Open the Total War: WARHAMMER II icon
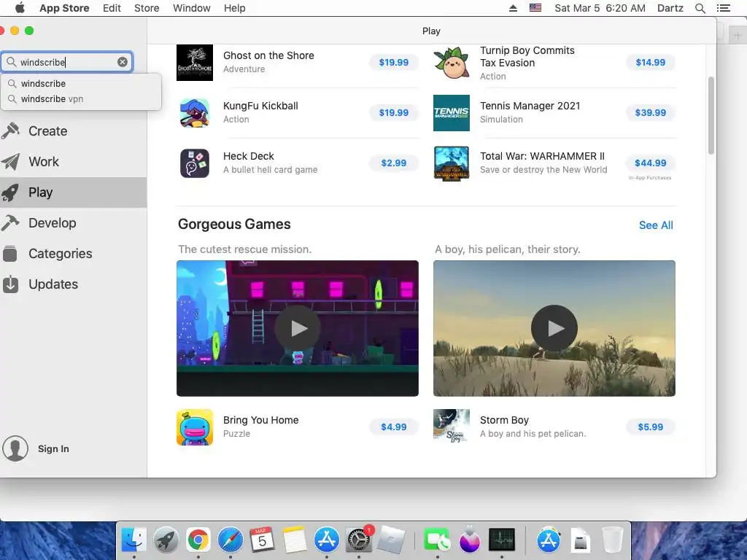747x560 pixels. 451,163
